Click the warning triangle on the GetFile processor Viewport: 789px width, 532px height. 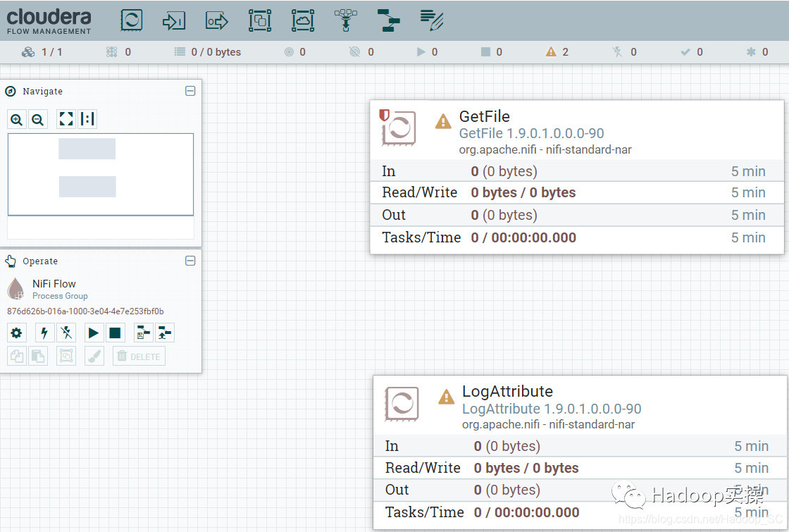coord(443,121)
